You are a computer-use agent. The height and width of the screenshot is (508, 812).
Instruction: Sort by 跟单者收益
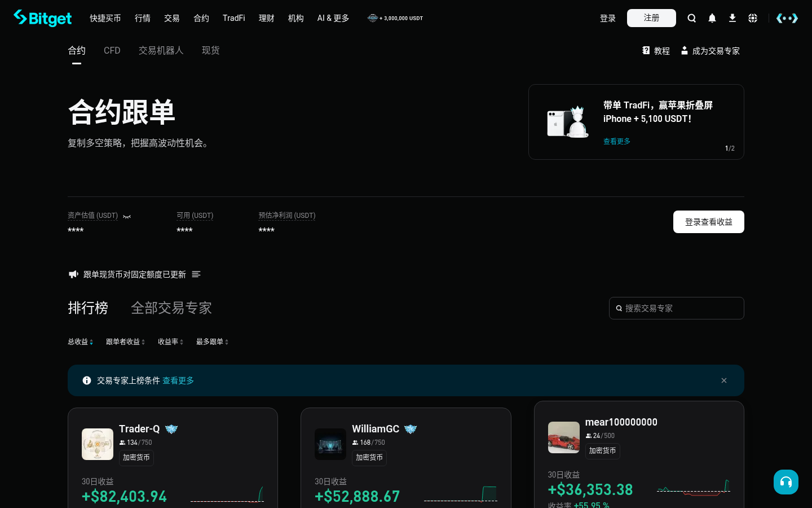coord(126,341)
